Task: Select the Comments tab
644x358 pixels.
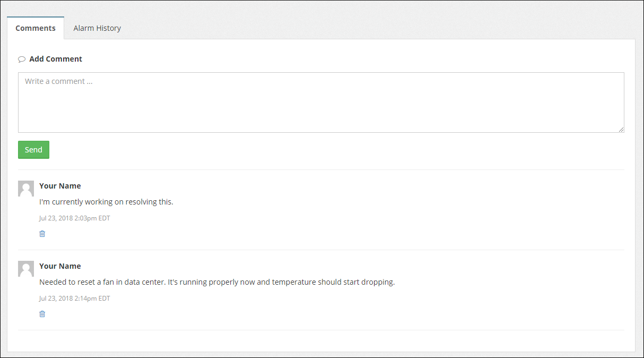Action: coord(36,28)
